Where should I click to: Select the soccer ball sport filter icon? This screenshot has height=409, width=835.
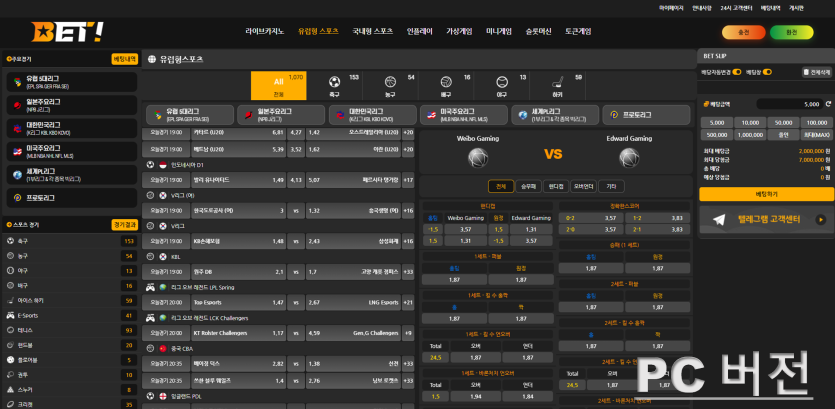pyautogui.click(x=334, y=82)
